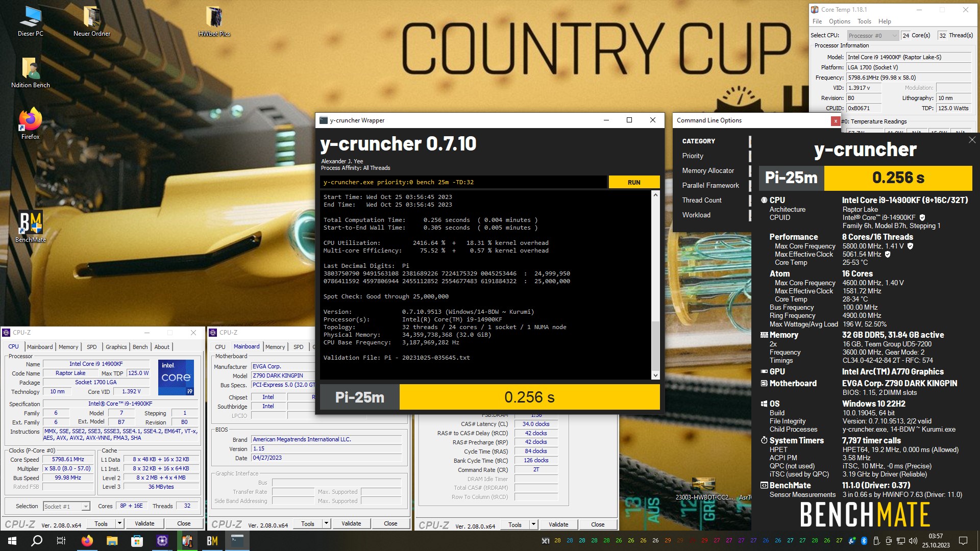Switch to Firefox in the taskbar
The image size is (980, 551).
coord(87,541)
